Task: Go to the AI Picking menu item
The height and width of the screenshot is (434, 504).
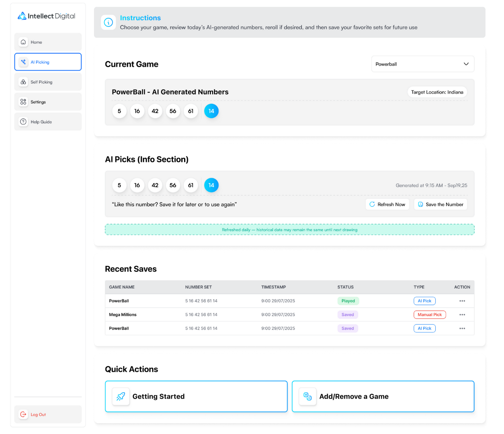Action: point(48,62)
